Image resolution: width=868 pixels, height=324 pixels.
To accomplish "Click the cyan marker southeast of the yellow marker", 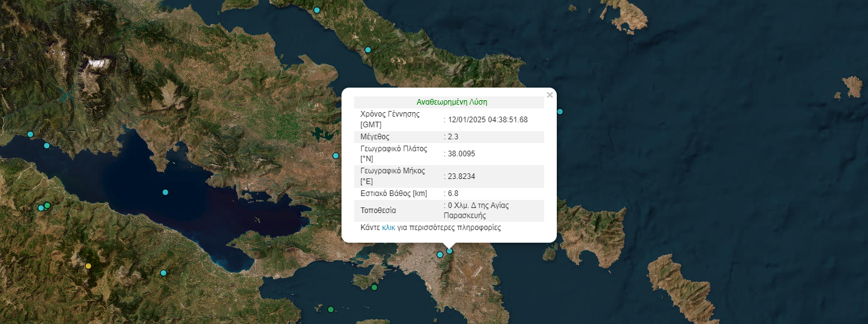I will pyautogui.click(x=163, y=273).
